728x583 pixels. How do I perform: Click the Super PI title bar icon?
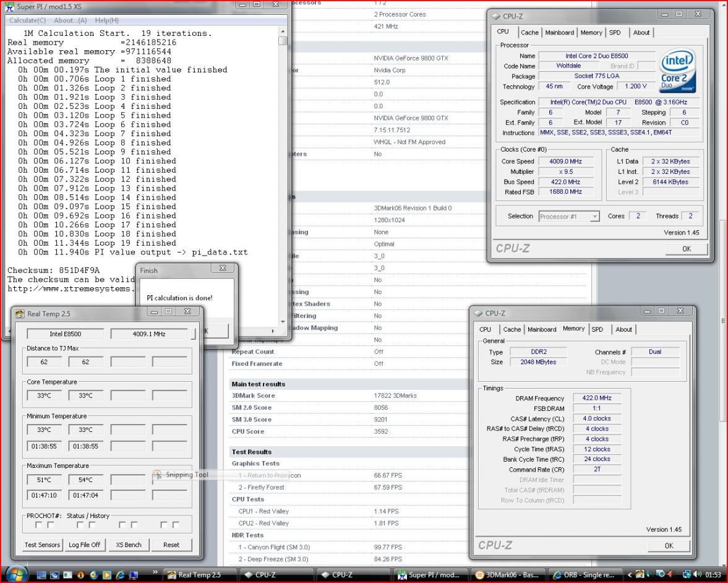click(9, 6)
